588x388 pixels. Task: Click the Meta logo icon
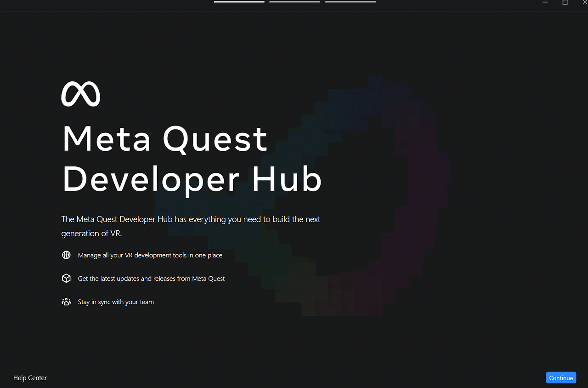tap(80, 93)
